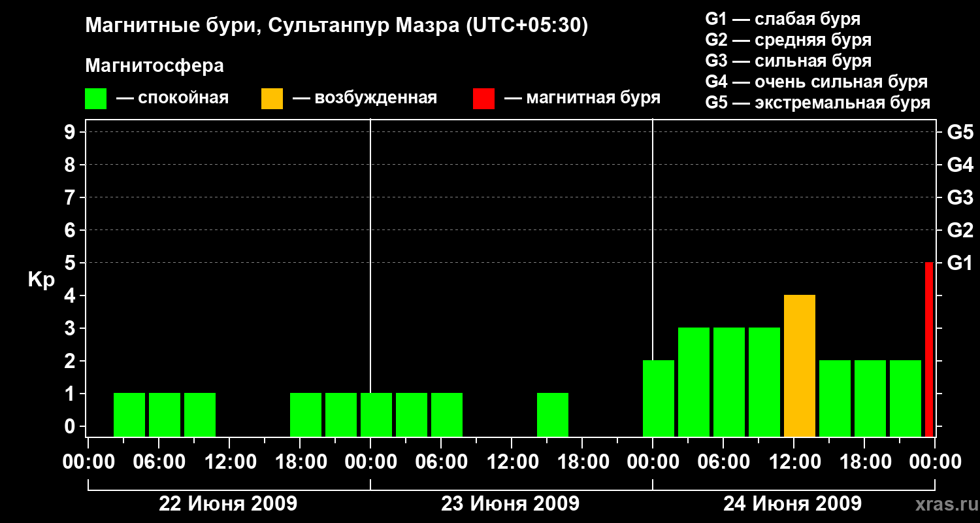The width and height of the screenshot is (980, 523).
Task: Click the red 'магнитная буря' legend swatch
Action: (483, 99)
